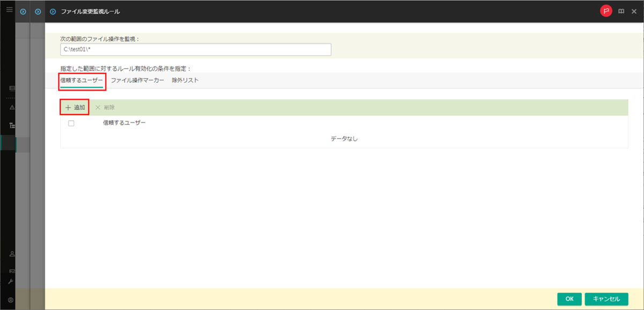Click the 追加 add button

coord(76,107)
